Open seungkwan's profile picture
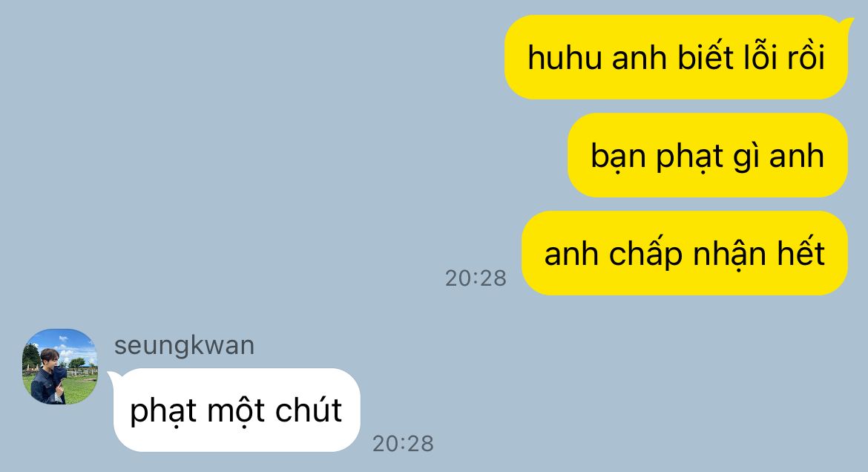 (60, 367)
